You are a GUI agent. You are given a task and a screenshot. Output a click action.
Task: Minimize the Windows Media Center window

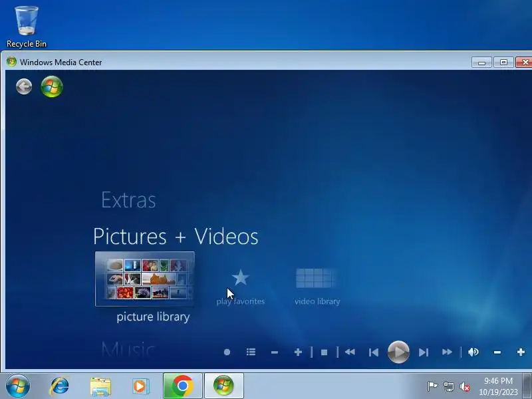point(481,63)
